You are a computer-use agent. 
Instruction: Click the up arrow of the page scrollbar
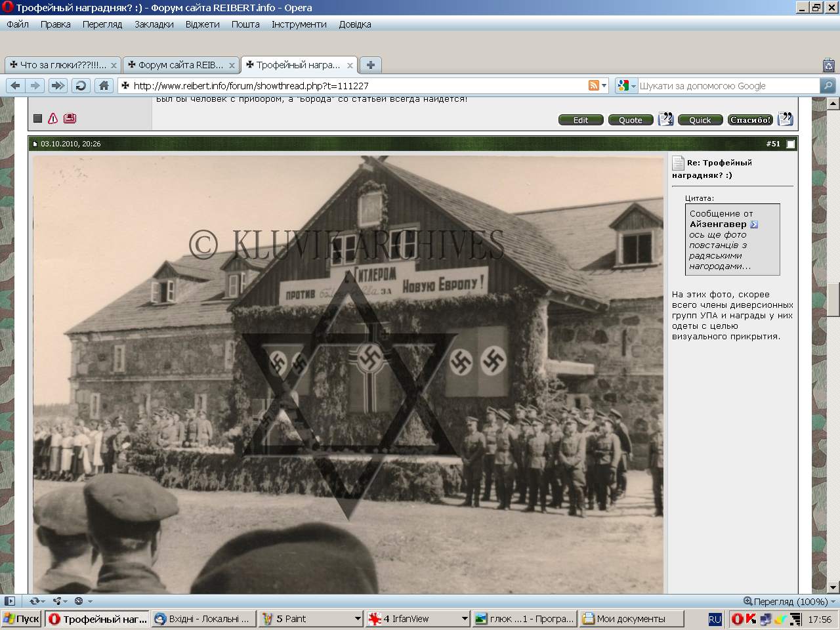coord(833,104)
